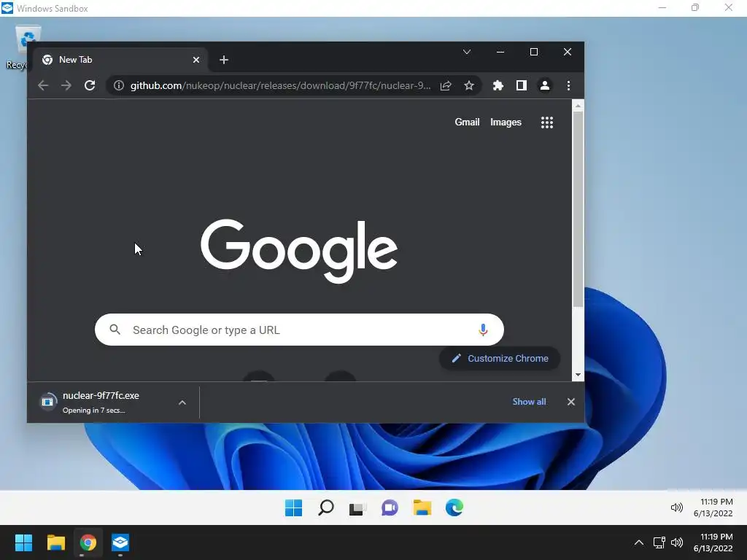Minimize the Chrome window
Screen dimensions: 747x560
coord(500,52)
